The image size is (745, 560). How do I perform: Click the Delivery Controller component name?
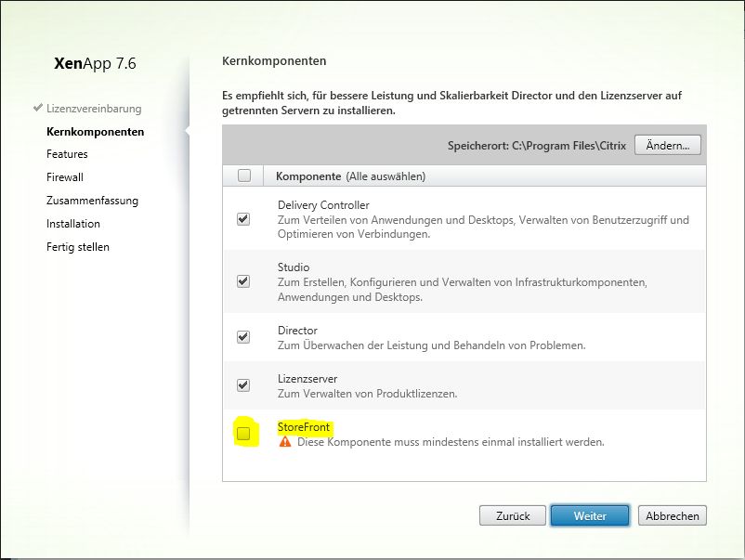click(323, 205)
